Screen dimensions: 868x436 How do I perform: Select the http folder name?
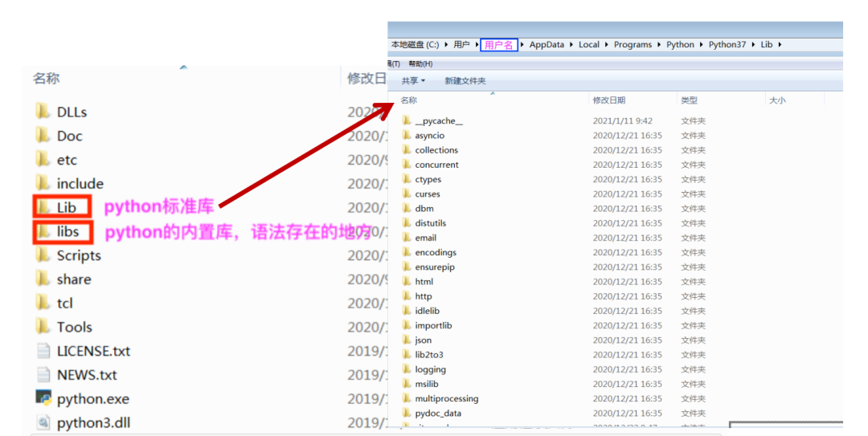click(424, 296)
